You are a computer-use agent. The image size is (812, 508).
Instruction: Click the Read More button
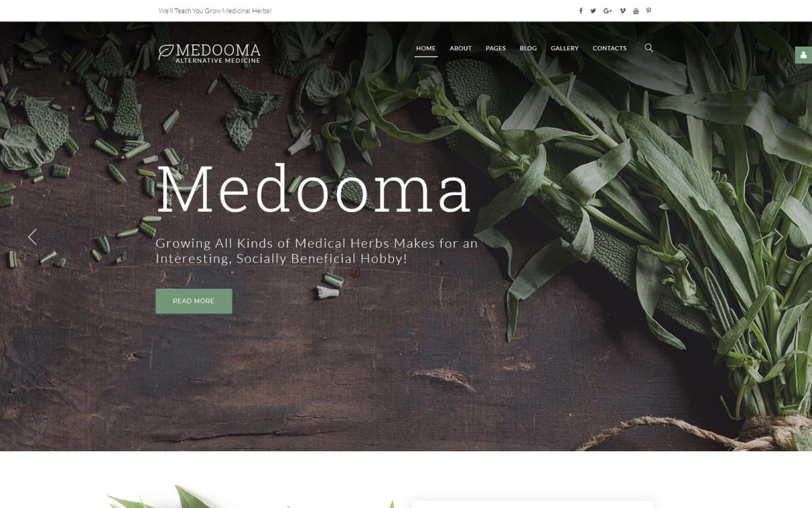coord(194,301)
